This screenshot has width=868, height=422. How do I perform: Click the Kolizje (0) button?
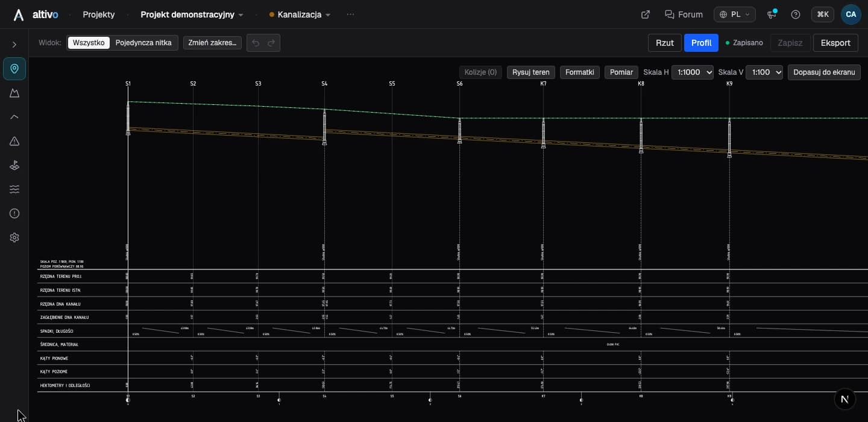(480, 72)
